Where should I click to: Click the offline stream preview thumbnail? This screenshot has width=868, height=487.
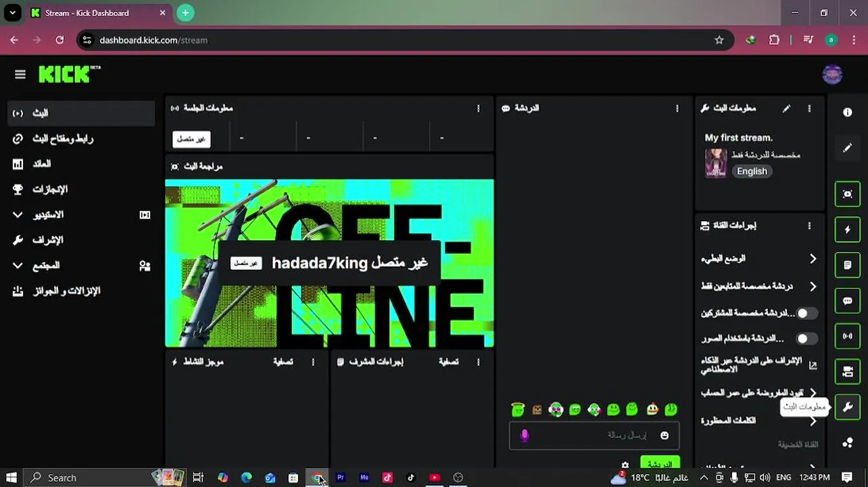pos(329,263)
